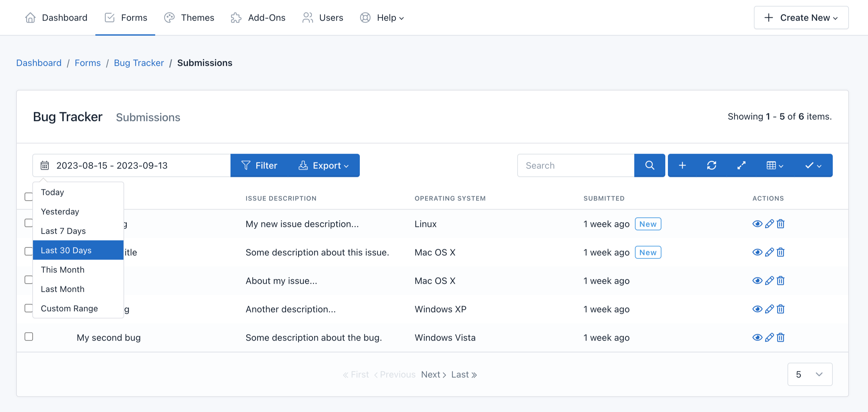
Task: Edit the Linux bug submission
Action: click(x=769, y=223)
